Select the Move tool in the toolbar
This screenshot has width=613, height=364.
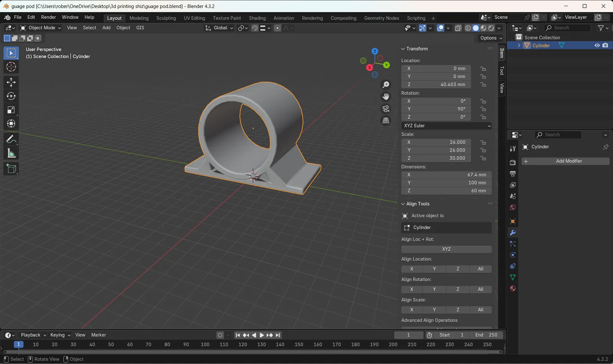[x=11, y=82]
